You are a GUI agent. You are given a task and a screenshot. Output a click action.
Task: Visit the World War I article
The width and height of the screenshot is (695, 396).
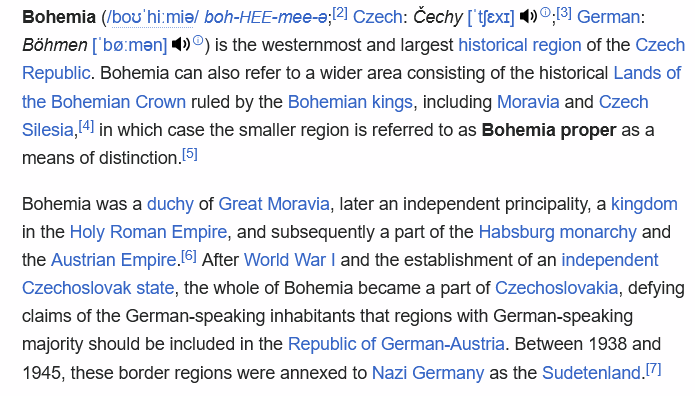[289, 260]
